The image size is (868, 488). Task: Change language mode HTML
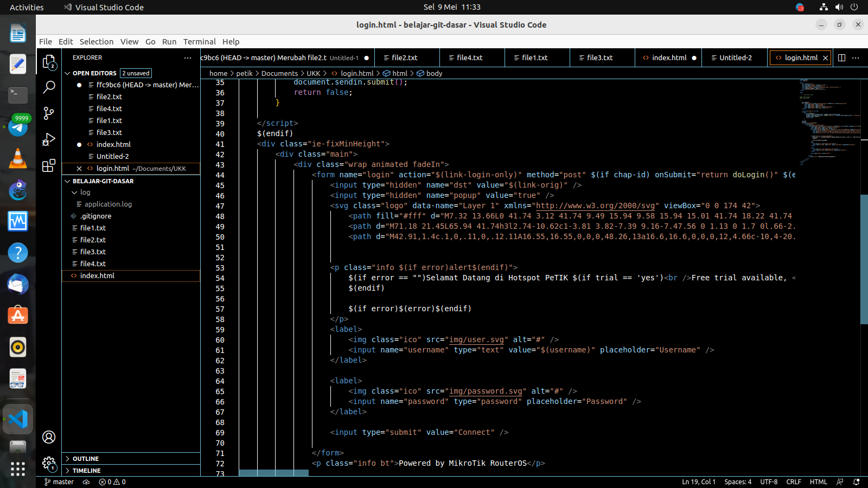pyautogui.click(x=819, y=482)
